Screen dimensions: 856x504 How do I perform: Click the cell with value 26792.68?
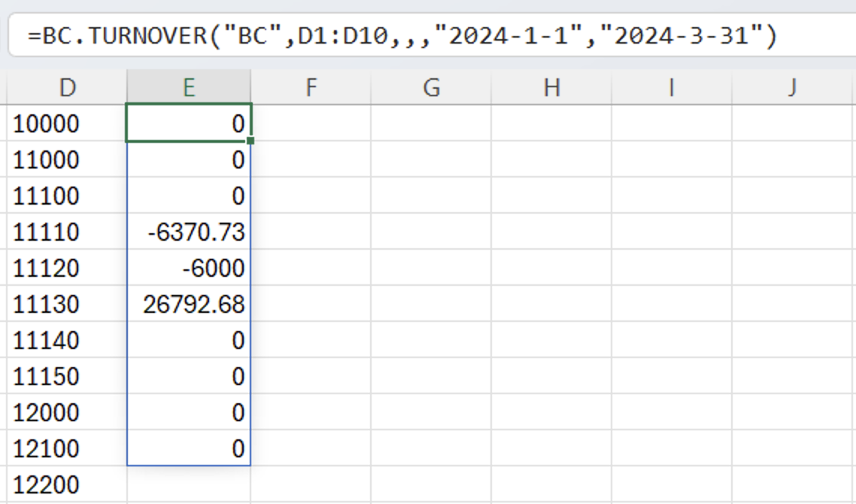pos(189,305)
